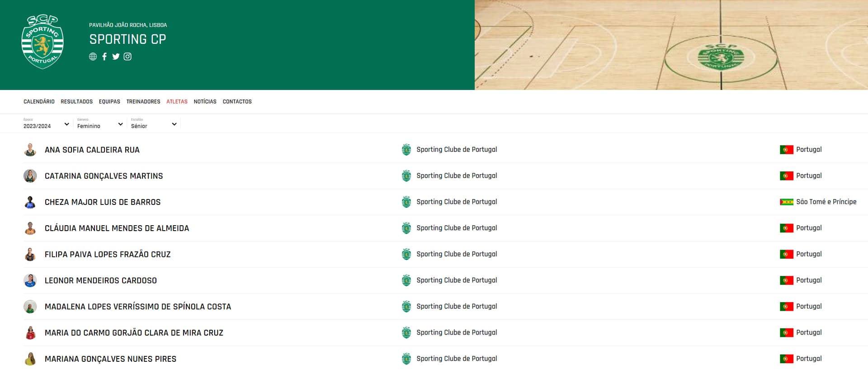The image size is (868, 379).
Task: Click Portugal flag in Leonor row
Action: point(787,280)
